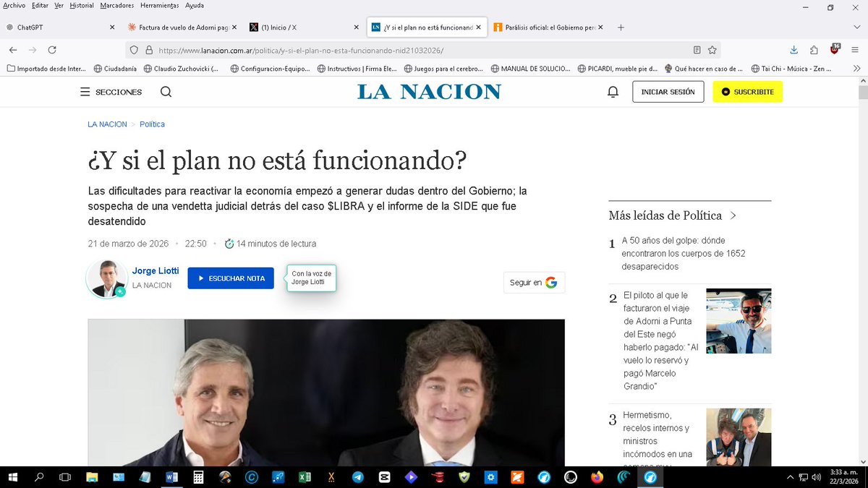Click the volume icon in system tray
The width and height of the screenshot is (868, 488).
coord(817,477)
